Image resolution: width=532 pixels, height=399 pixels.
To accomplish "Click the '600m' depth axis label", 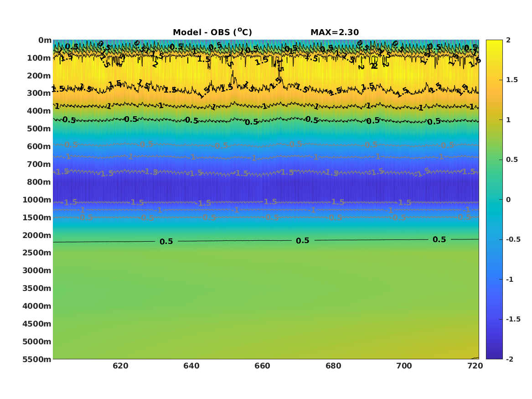I will (39, 146).
